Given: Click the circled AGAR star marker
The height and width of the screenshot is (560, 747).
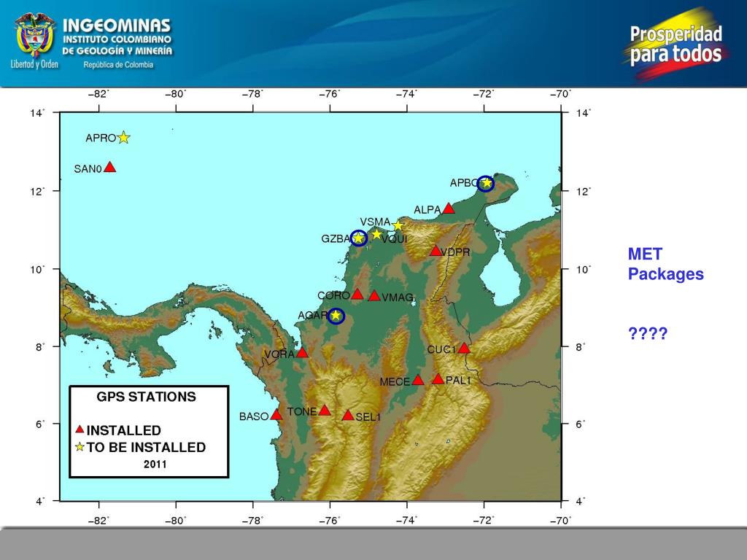Looking at the screenshot, I should click(336, 316).
